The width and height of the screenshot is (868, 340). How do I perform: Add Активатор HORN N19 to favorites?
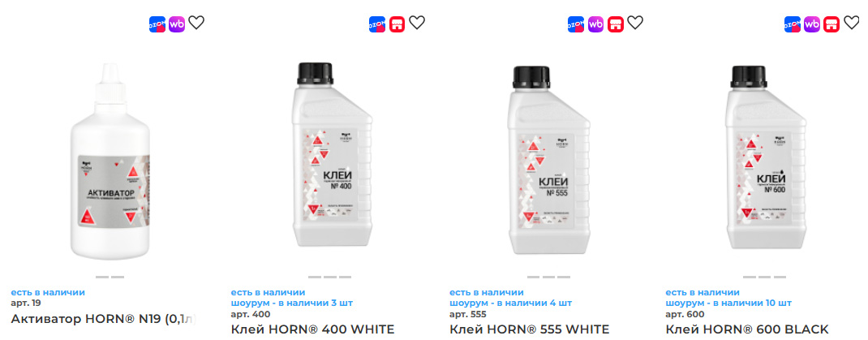click(196, 23)
